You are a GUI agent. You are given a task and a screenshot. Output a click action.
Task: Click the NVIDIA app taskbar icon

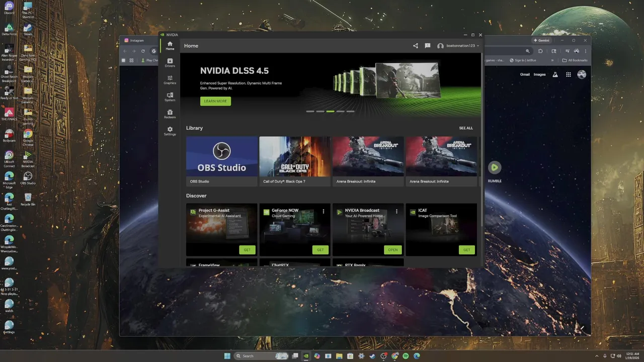[x=306, y=356]
